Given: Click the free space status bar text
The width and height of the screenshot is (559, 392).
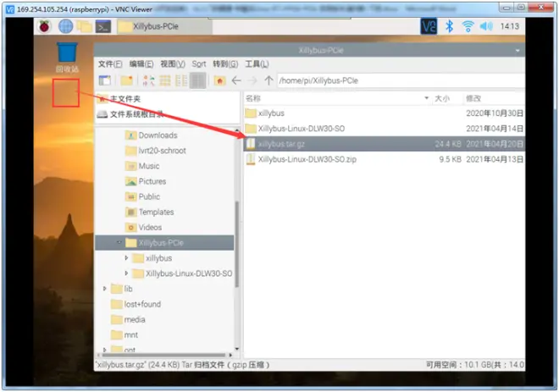Looking at the screenshot, I should [475, 365].
